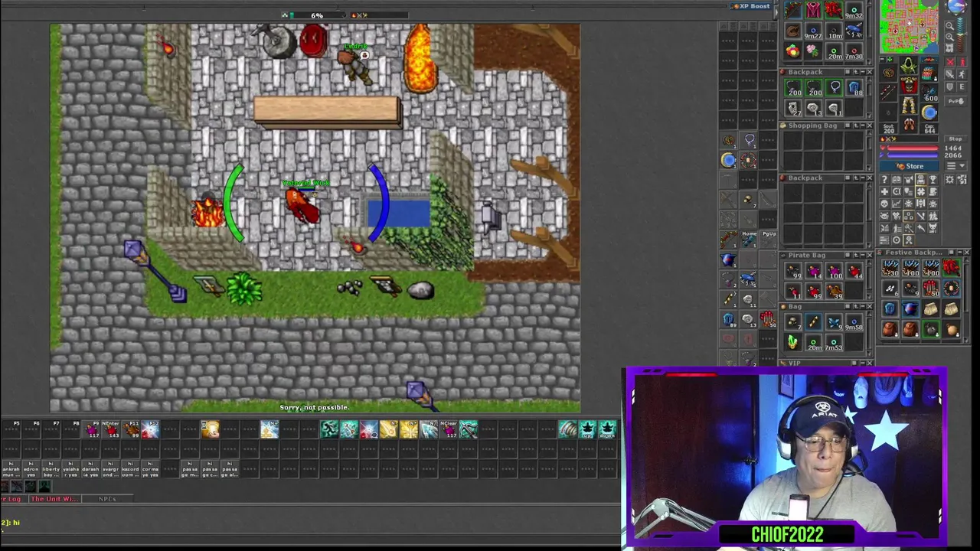Collapse the Bag container
This screenshot has width=980, height=551.
tap(863, 307)
